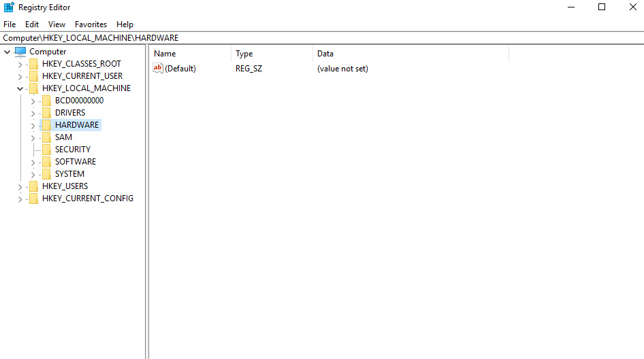Select the Computer tree label
The width and height of the screenshot is (644, 359).
click(x=48, y=52)
